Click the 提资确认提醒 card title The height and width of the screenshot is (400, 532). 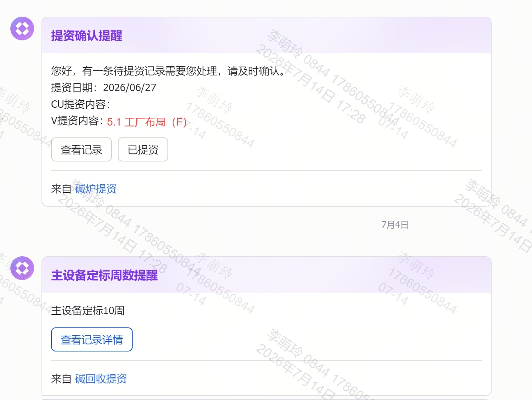87,36
